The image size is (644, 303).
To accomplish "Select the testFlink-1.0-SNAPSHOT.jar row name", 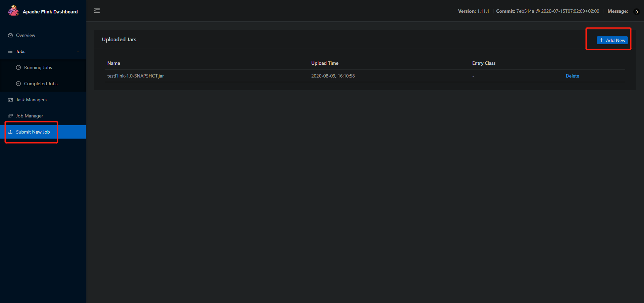I will [x=136, y=76].
